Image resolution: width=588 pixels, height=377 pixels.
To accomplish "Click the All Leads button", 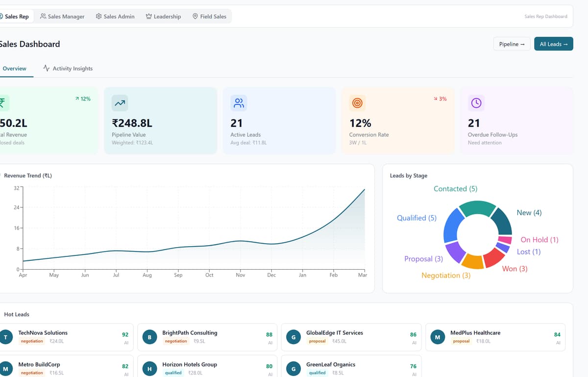I will pos(554,44).
